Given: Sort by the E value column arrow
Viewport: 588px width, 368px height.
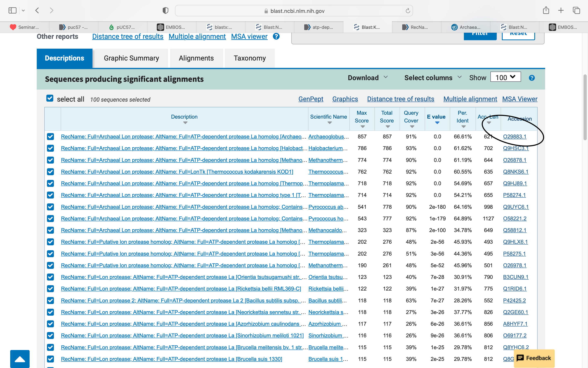Looking at the screenshot, I should click(x=437, y=123).
